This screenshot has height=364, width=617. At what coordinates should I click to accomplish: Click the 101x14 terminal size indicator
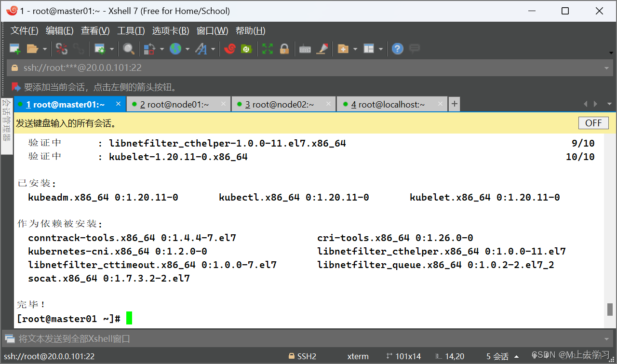[403, 356]
